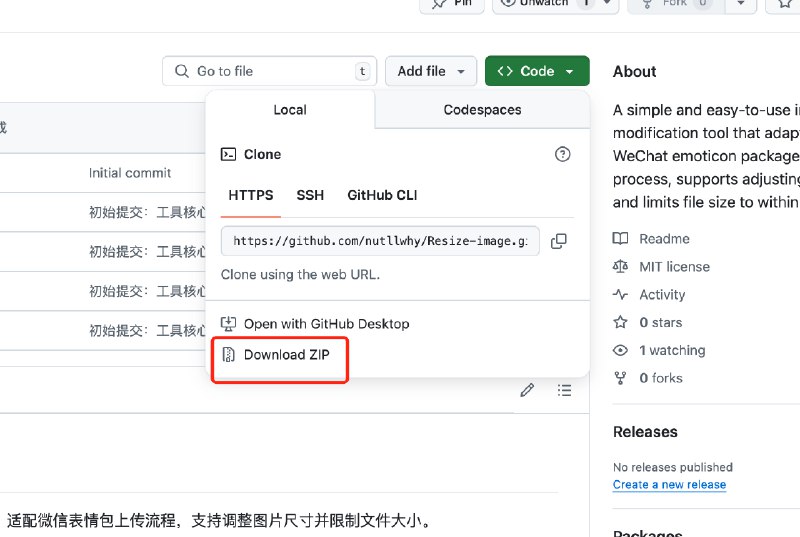Screen dimensions: 800x537
Task: Click the book icon beside Readme
Action: click(x=620, y=238)
